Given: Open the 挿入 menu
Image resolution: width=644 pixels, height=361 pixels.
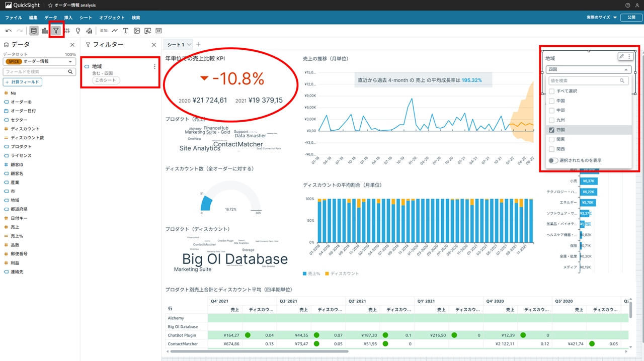Looking at the screenshot, I should 68,18.
